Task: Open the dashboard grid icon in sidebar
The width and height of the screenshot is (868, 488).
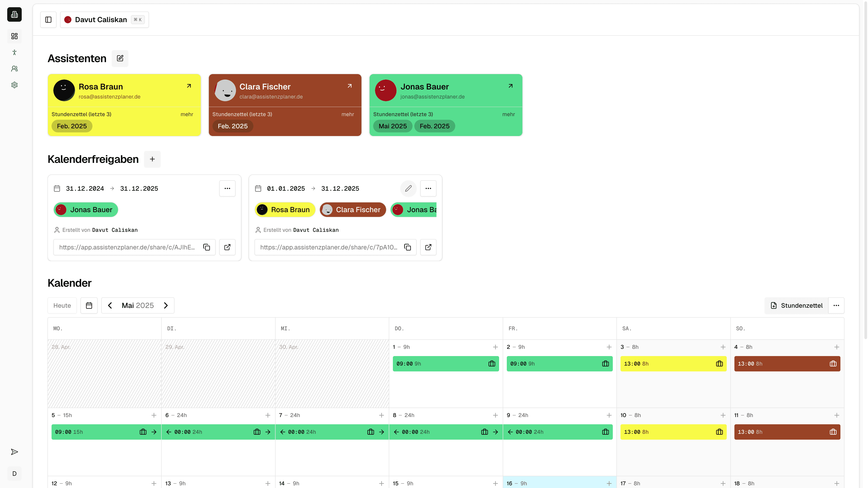Action: pyautogui.click(x=14, y=36)
